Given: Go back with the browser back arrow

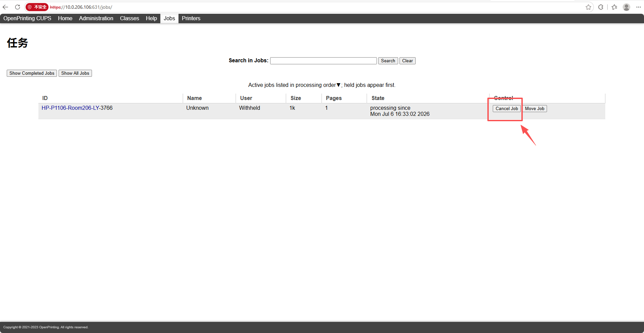Looking at the screenshot, I should point(5,7).
